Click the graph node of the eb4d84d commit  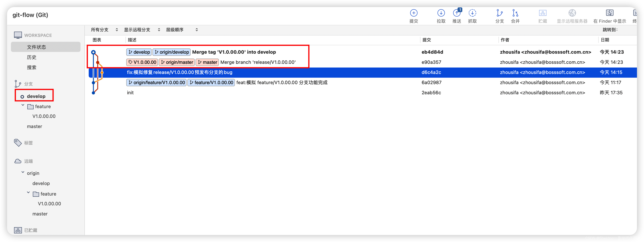93,52
